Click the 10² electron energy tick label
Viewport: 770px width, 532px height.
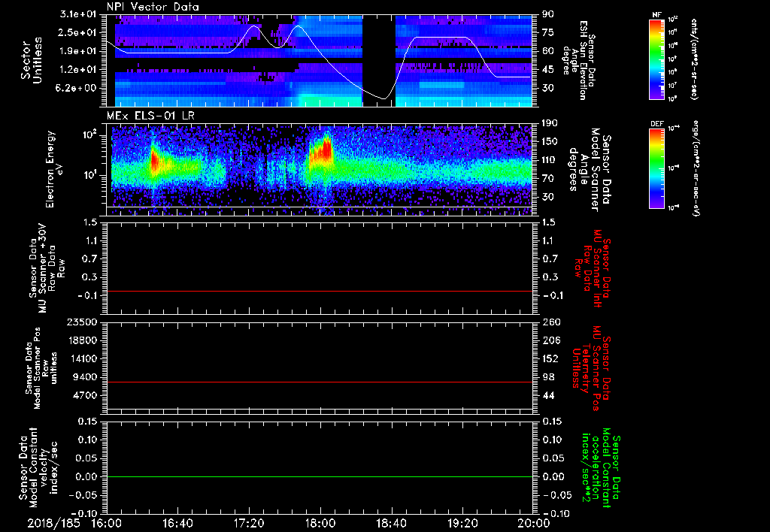pyautogui.click(x=89, y=135)
